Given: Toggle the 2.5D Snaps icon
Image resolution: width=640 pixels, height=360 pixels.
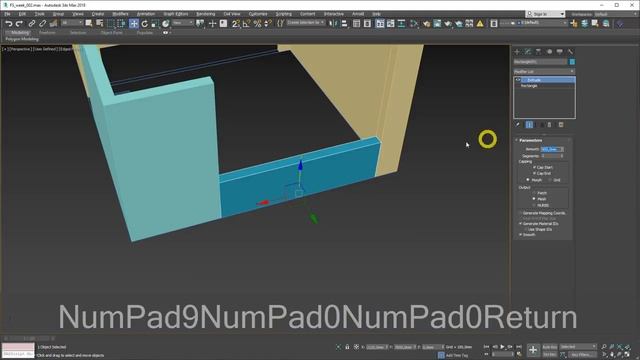Looking at the screenshot, I should click(236, 24).
